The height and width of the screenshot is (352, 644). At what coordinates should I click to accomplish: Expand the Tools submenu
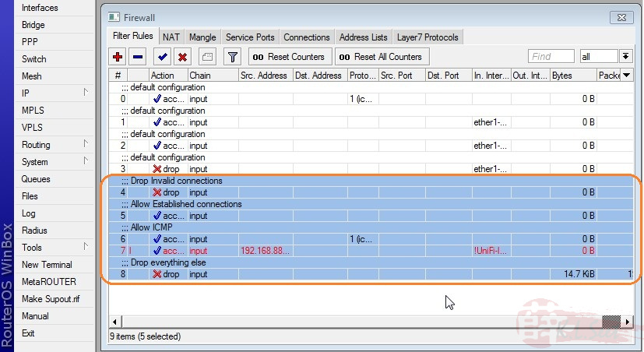coord(86,246)
